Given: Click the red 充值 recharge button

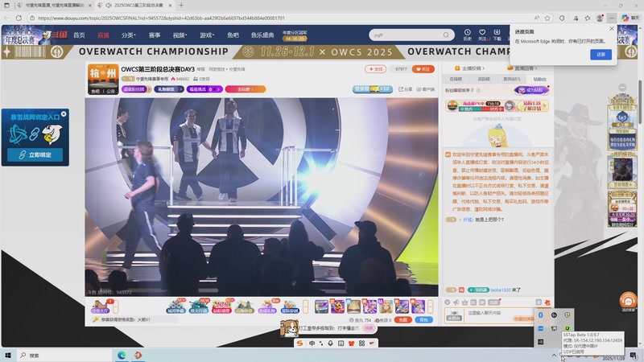Looking at the screenshot, I should pyautogui.click(x=403, y=319).
